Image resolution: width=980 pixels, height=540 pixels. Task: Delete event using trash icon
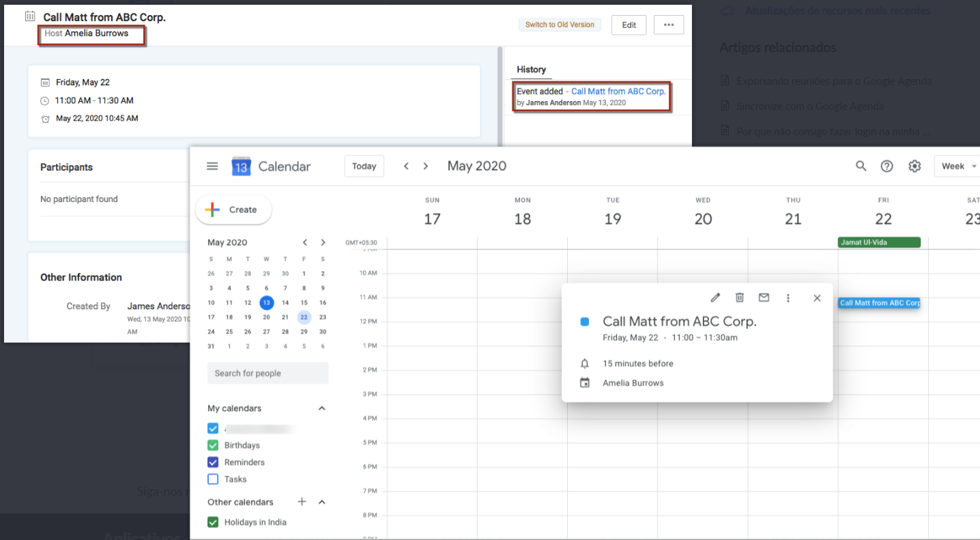pyautogui.click(x=739, y=298)
